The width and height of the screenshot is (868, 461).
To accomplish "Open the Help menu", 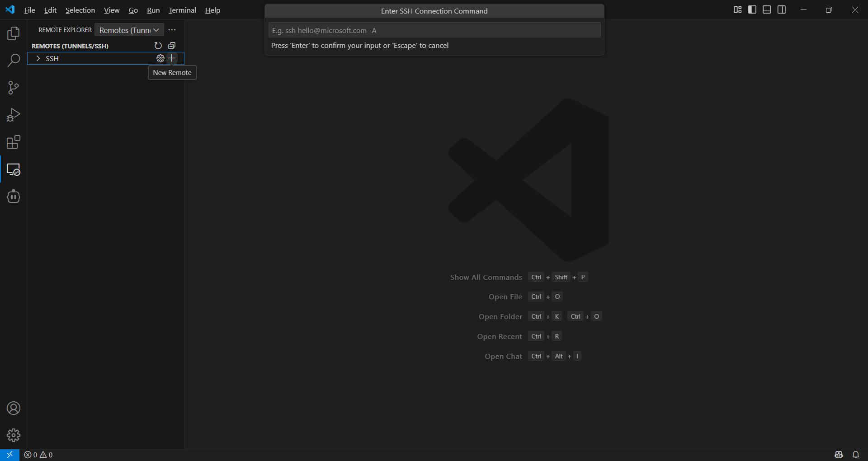I will point(212,10).
